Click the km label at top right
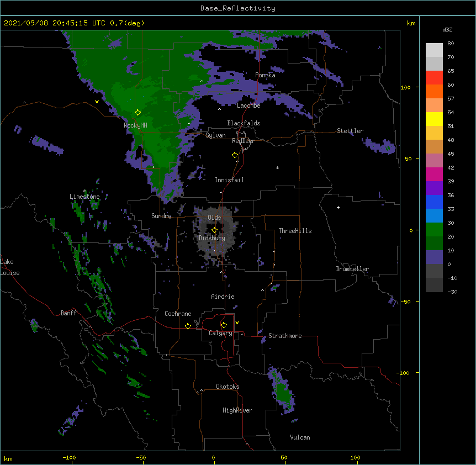Image resolution: width=476 pixels, height=465 pixels. coord(411,23)
